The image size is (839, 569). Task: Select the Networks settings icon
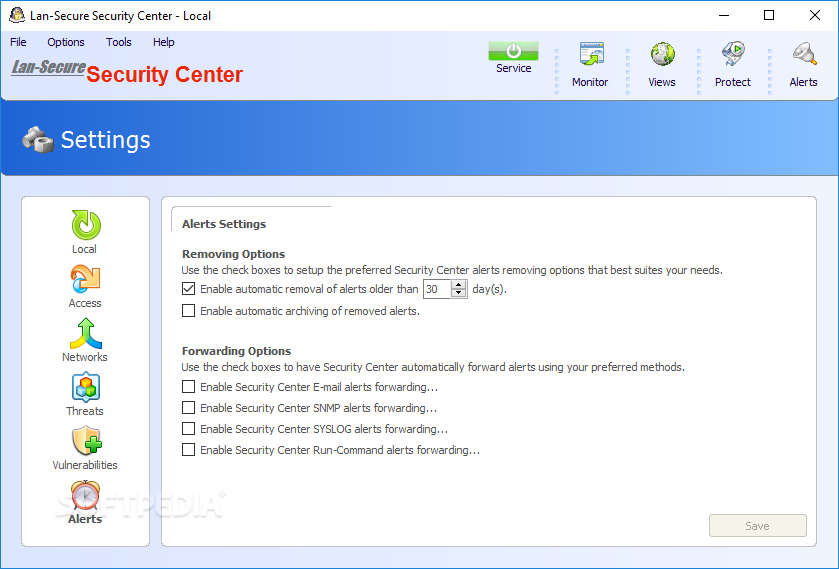pos(86,333)
